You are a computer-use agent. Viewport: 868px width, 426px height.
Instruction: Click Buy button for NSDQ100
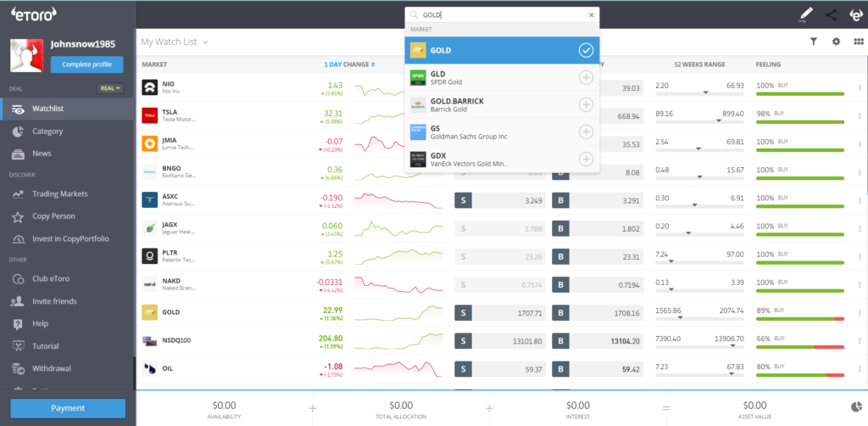click(x=561, y=340)
